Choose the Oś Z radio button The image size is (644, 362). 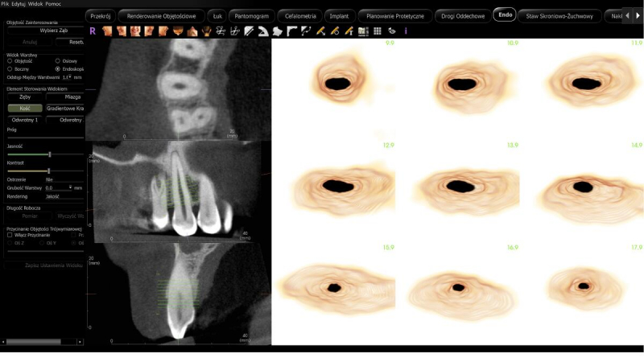coord(10,243)
